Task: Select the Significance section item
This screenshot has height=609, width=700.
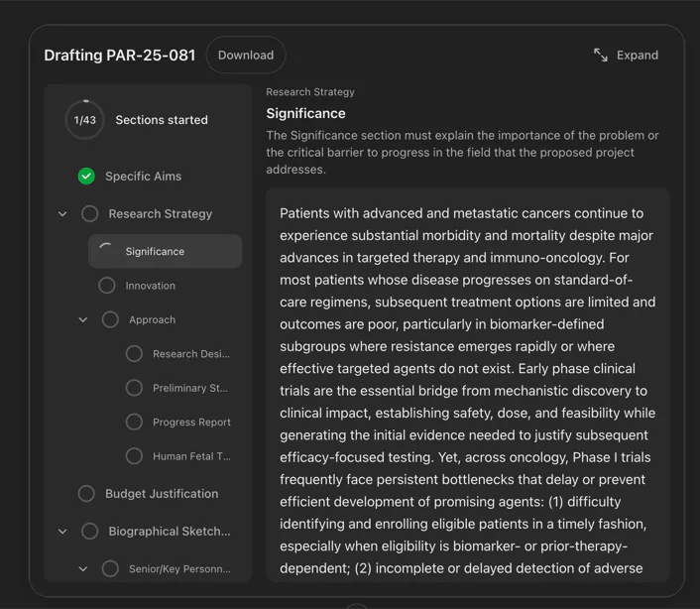Action: tap(166, 251)
